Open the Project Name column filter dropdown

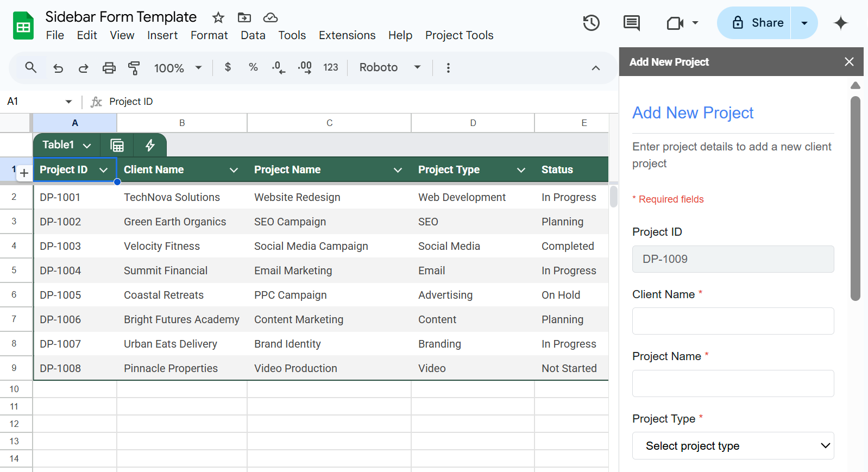[398, 170]
